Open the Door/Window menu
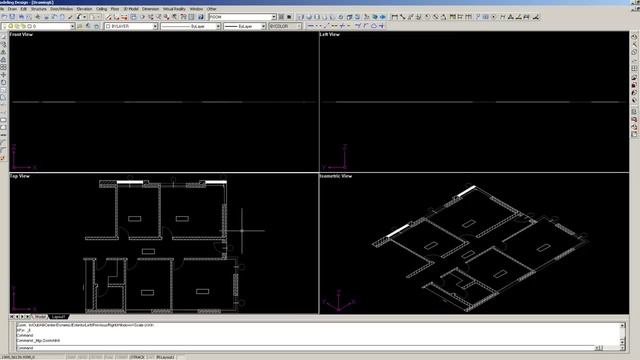Screen dimensions: 640x360 pyautogui.click(x=62, y=9)
